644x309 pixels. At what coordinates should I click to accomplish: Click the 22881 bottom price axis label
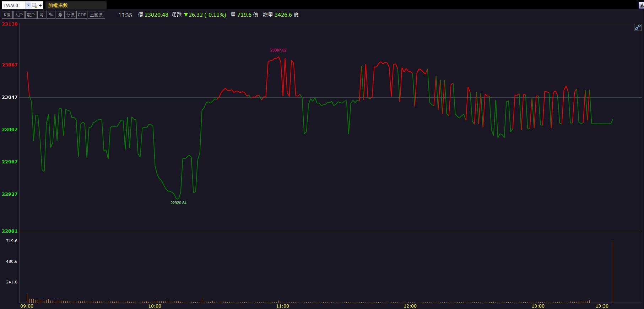tap(10, 231)
